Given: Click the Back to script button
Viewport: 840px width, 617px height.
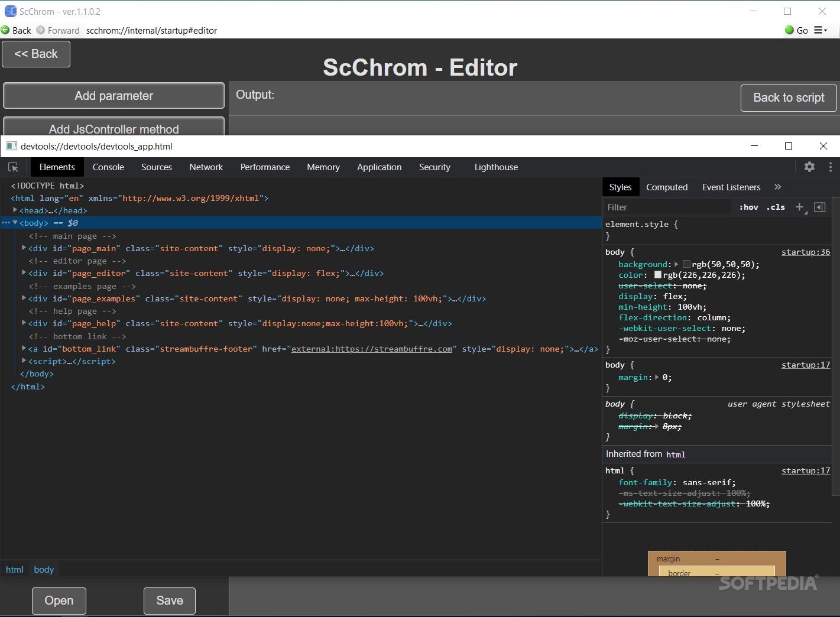Looking at the screenshot, I should (789, 98).
